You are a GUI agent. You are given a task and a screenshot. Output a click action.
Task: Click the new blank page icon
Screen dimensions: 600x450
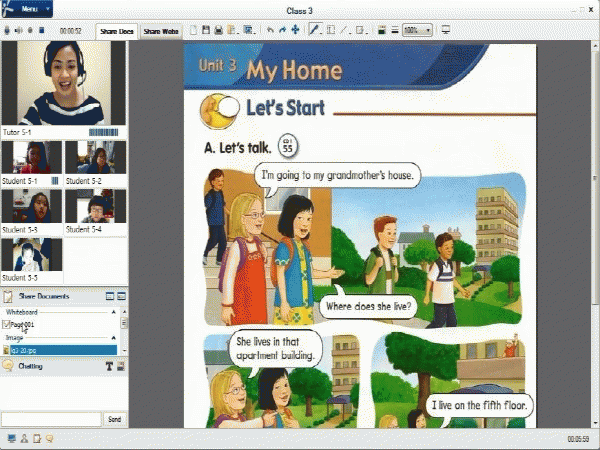tap(193, 30)
